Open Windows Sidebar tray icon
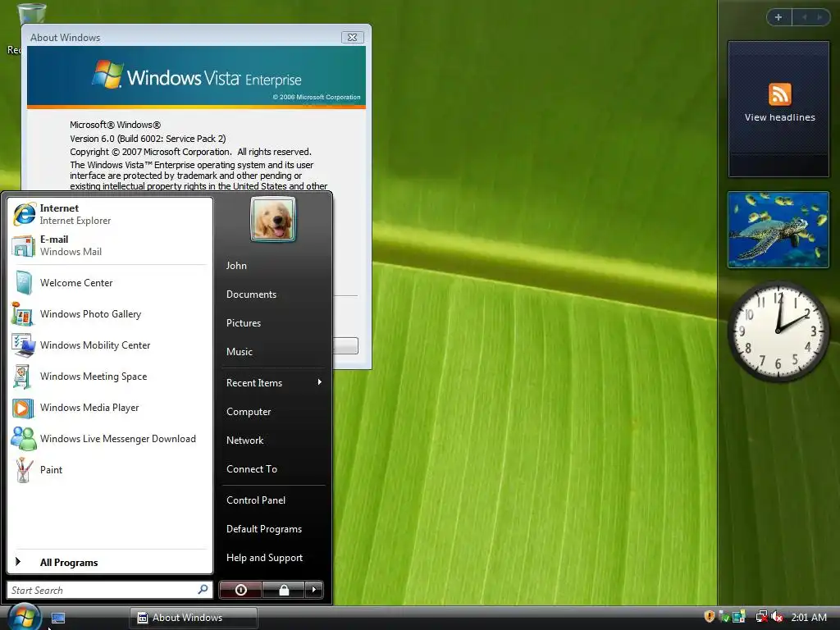The height and width of the screenshot is (630, 840). pyautogui.click(x=739, y=617)
